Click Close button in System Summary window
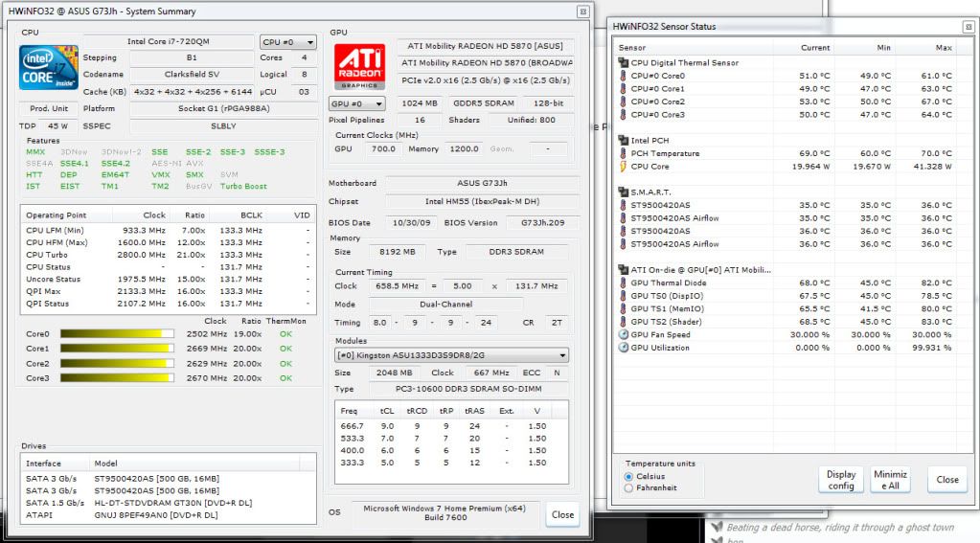This screenshot has height=543, width=980. (562, 515)
